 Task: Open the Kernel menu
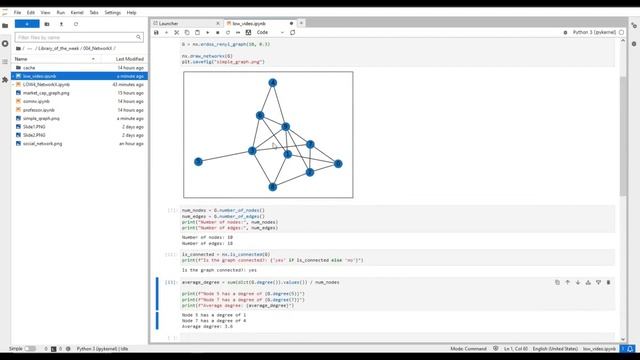coord(77,13)
